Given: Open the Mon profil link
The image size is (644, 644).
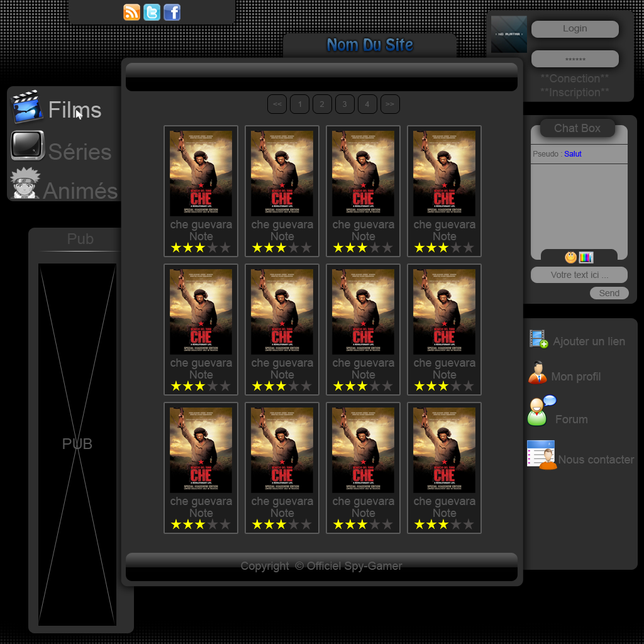Looking at the screenshot, I should [576, 377].
